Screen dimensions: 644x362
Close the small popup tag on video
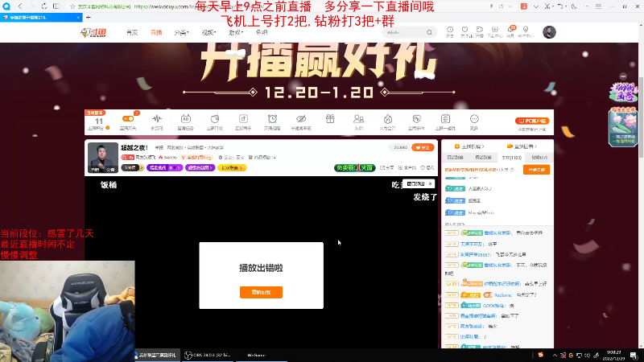(430, 184)
